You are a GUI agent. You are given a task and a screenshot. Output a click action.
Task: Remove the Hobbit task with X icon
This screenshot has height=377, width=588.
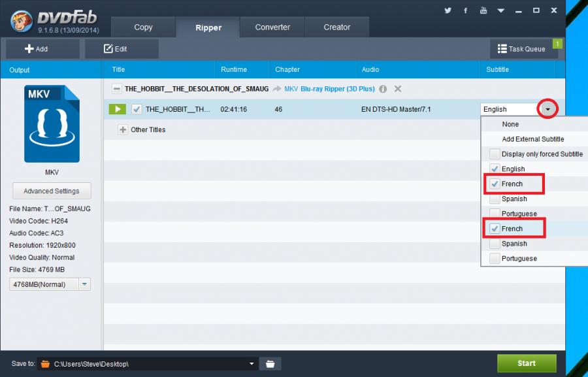398,89
